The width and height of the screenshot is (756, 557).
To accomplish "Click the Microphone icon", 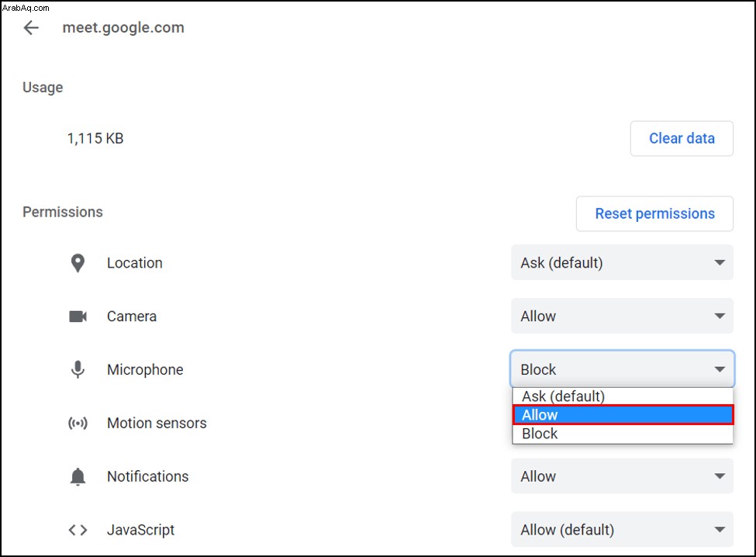I will [x=78, y=369].
